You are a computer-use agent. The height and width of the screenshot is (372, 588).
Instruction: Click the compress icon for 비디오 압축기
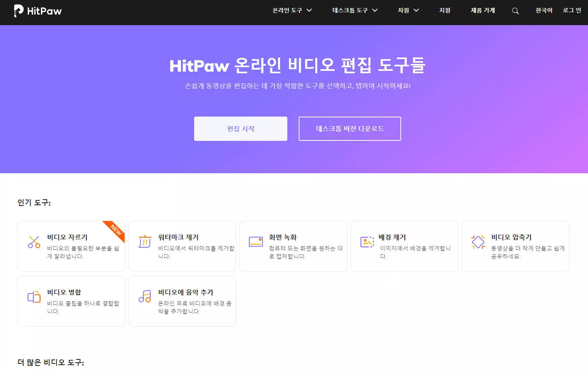[478, 242]
